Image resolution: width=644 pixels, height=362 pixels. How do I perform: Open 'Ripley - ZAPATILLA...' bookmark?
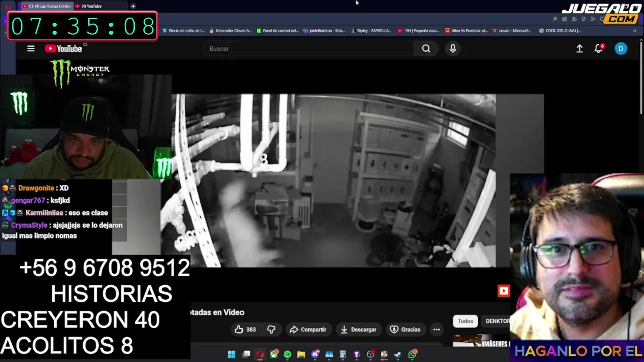(371, 31)
